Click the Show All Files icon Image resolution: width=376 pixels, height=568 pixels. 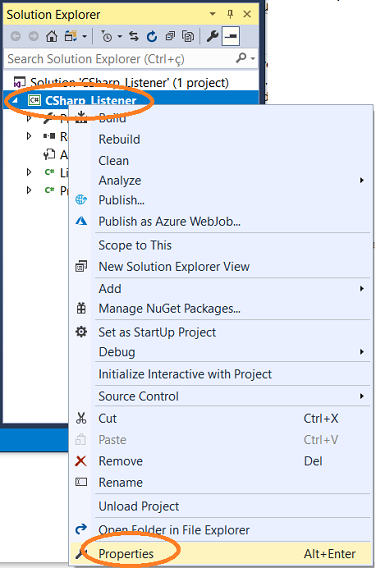[x=188, y=36]
